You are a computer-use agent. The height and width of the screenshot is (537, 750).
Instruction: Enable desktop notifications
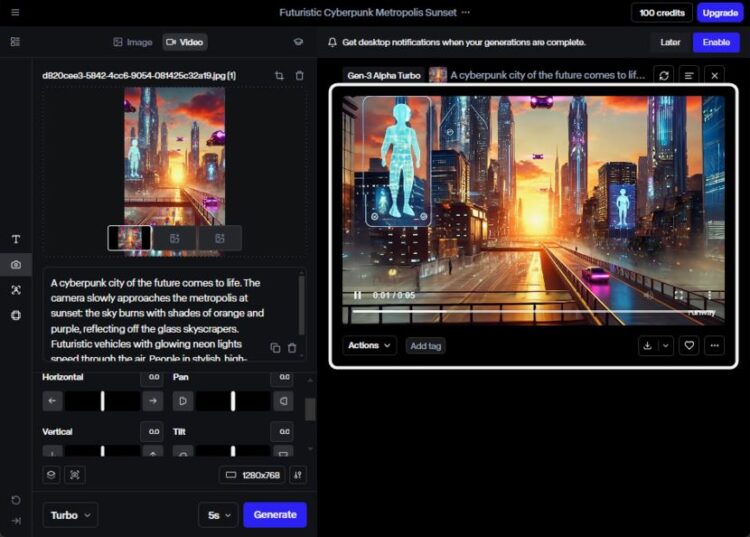[716, 42]
